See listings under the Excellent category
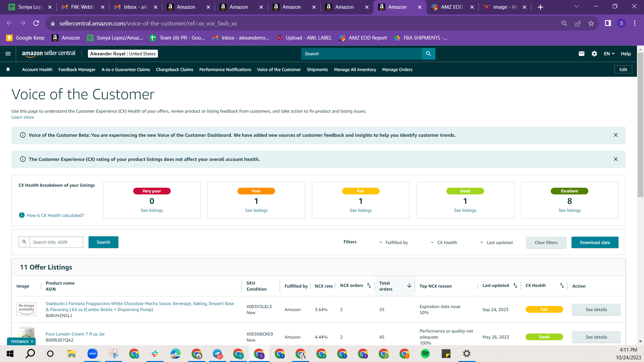This screenshot has height=362, width=644. (x=570, y=210)
